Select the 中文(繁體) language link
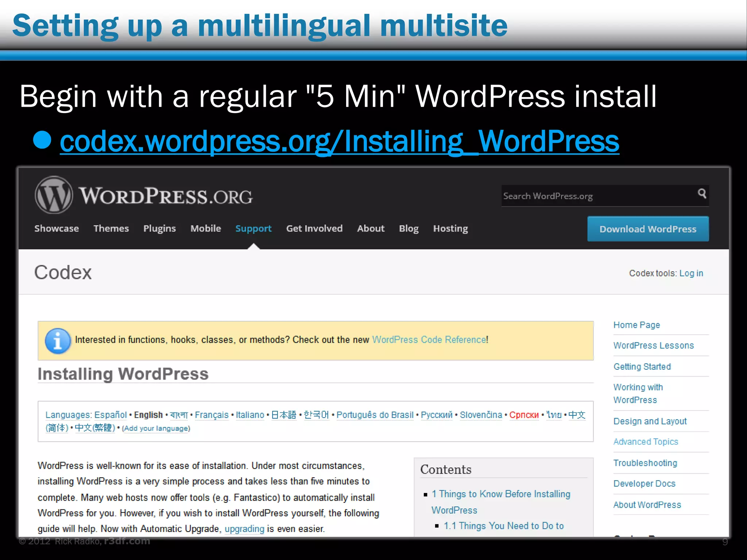 pos(95,428)
